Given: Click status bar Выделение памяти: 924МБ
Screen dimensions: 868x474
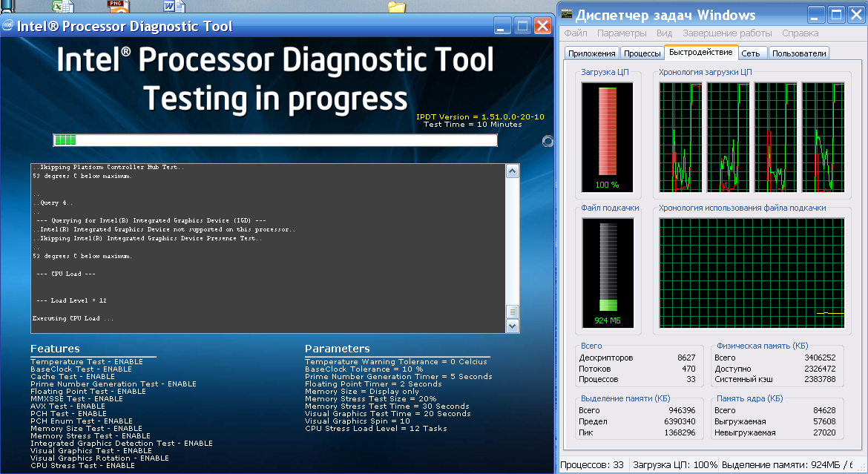Looking at the screenshot, I should click(x=786, y=465).
